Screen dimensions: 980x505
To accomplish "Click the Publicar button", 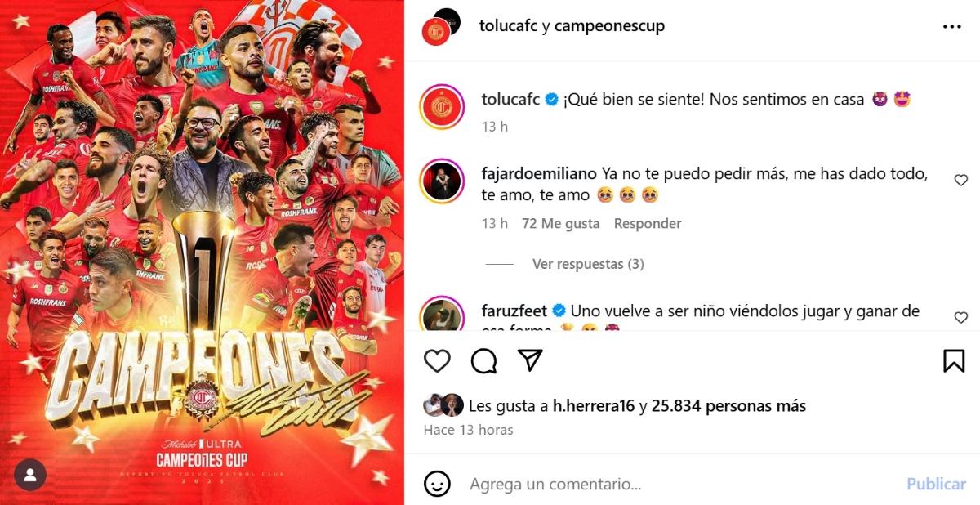I will tap(936, 484).
